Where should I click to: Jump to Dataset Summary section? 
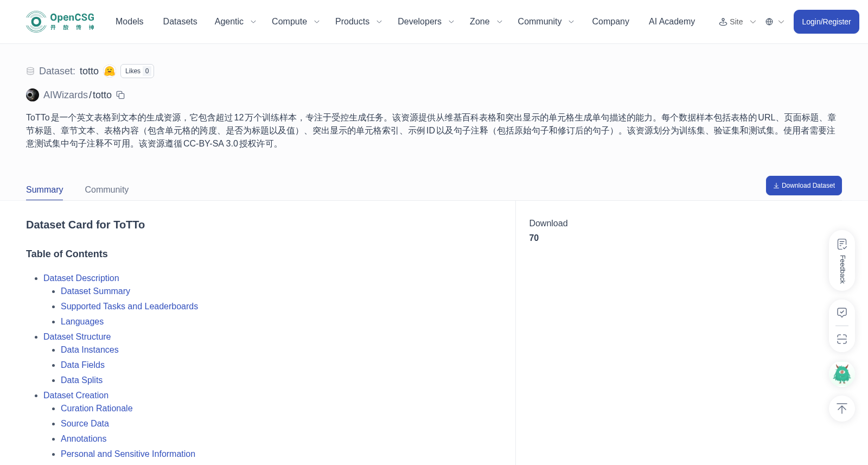tap(95, 291)
